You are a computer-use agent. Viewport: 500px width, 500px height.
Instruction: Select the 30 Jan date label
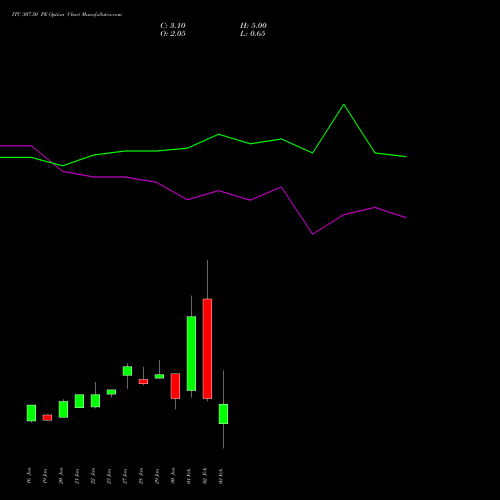[173, 476]
